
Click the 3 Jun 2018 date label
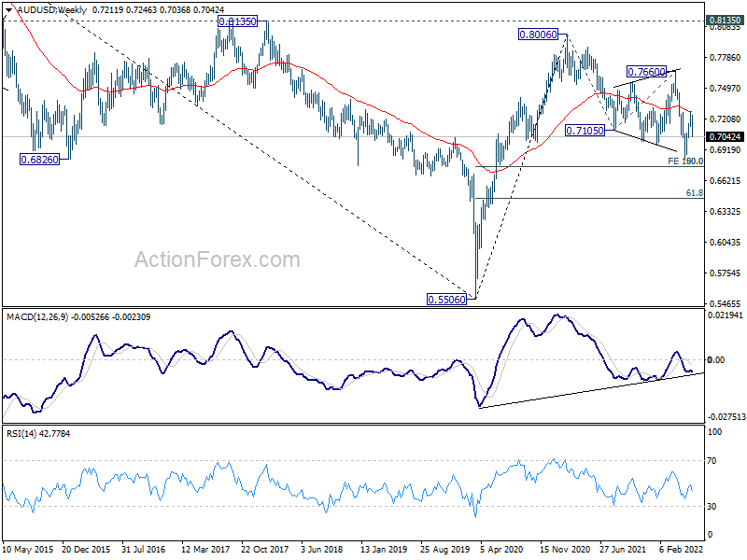click(321, 550)
